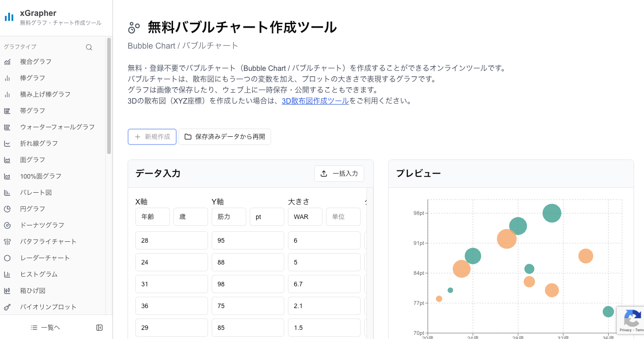644x339 pixels.
Task: Open the 積み上げ棒グラフ menu item
Action: click(45, 95)
